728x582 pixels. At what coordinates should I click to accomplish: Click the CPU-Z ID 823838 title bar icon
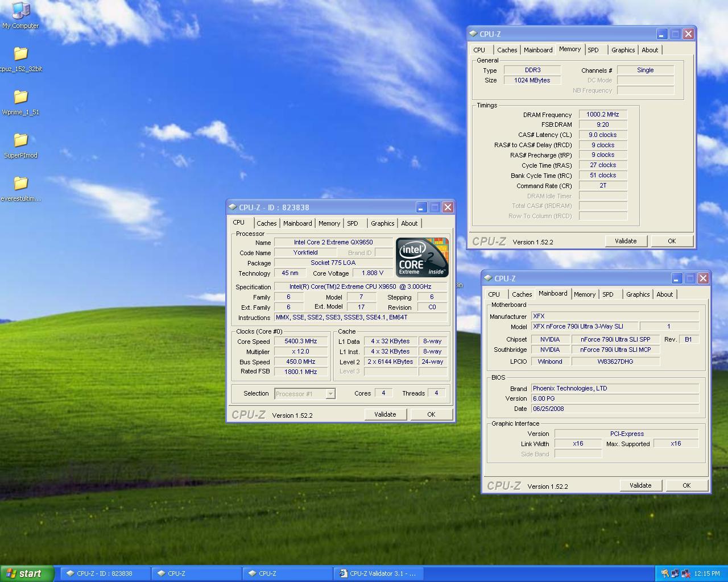233,207
